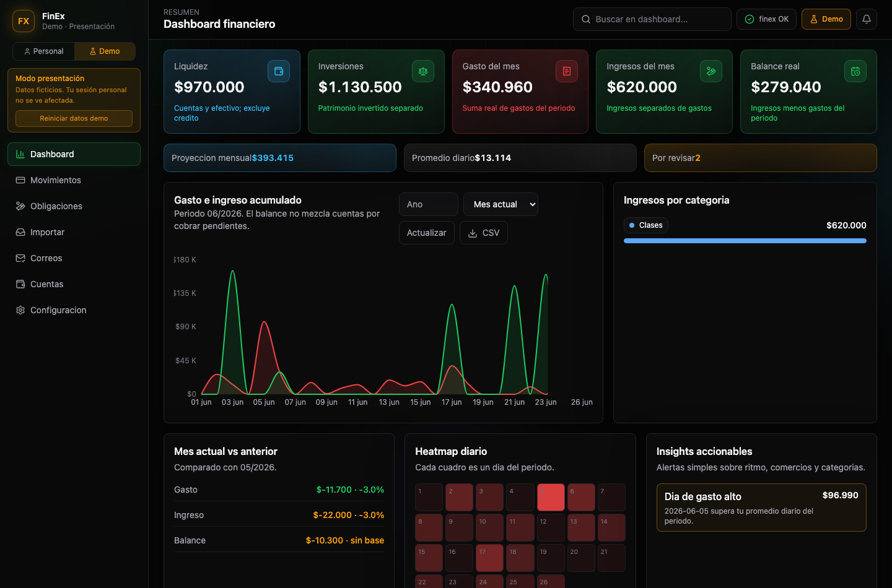892x588 pixels.
Task: Click the Proyeccion mensual $393.415 card
Action: [x=280, y=158]
